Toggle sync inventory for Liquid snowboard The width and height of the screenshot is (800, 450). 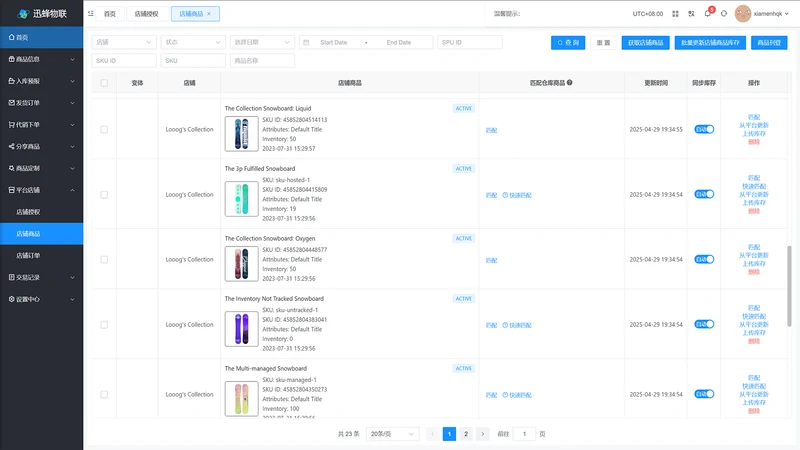(x=704, y=129)
